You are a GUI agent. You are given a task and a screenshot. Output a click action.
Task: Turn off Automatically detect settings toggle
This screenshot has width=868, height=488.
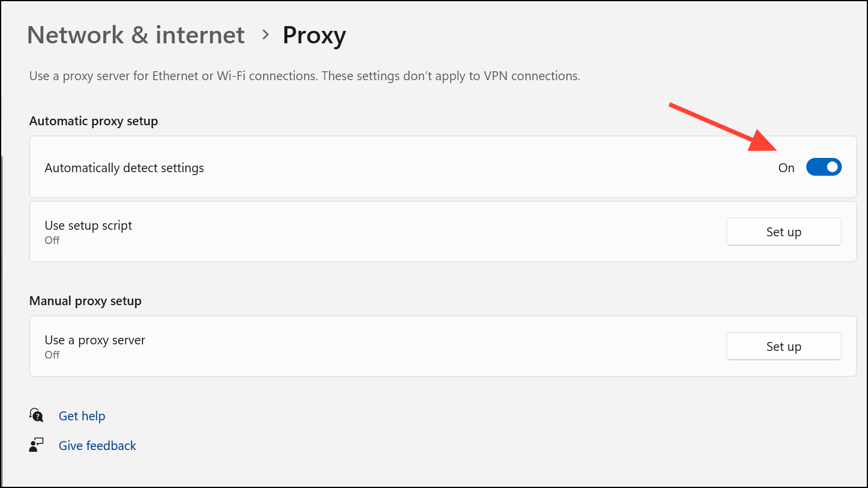[x=823, y=167]
